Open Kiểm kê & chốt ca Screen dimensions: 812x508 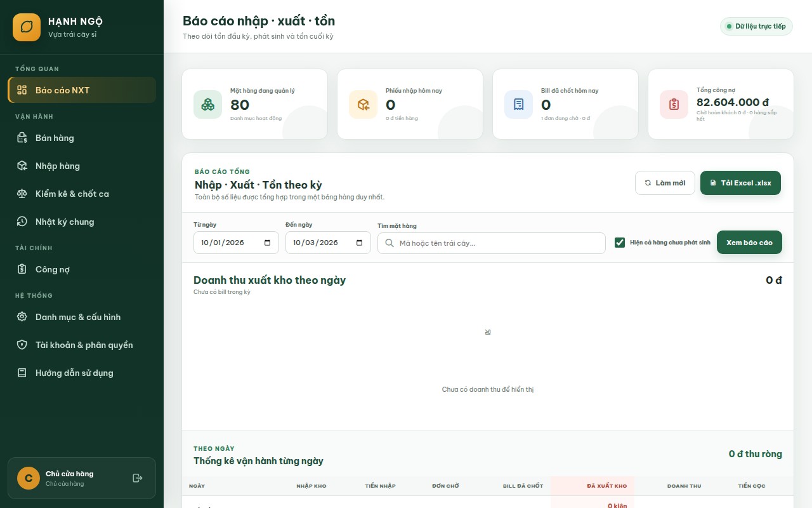point(82,194)
